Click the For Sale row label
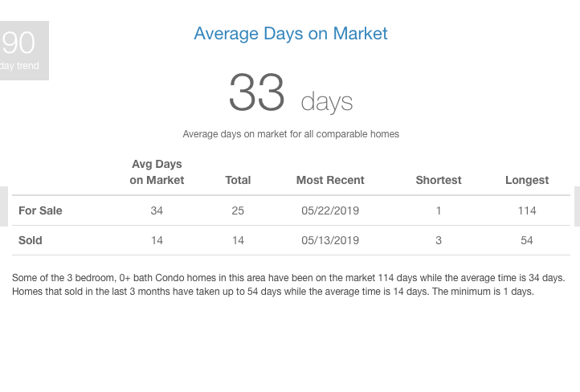The image size is (580, 392). (40, 210)
